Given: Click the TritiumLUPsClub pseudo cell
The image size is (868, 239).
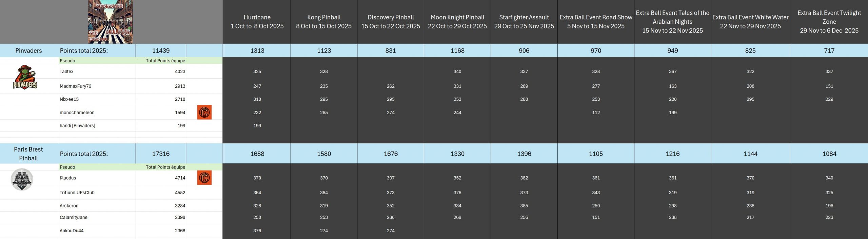Looking at the screenshot, I should 77,193.
